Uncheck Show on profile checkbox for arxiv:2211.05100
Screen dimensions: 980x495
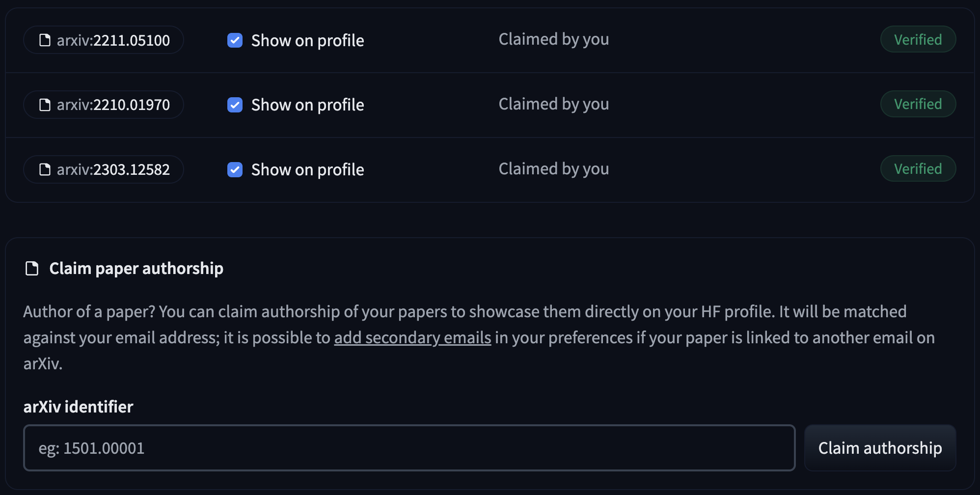tap(235, 40)
